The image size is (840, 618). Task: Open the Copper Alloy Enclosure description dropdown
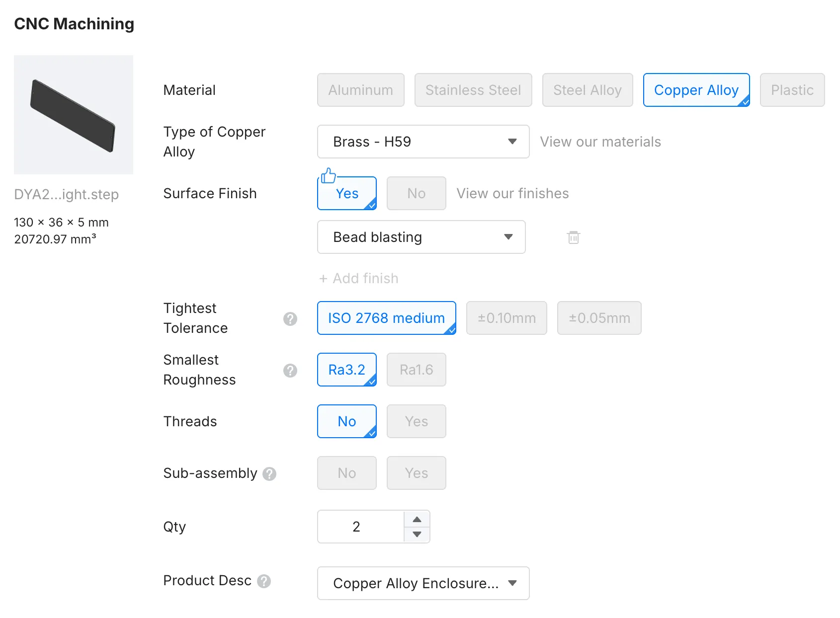pos(423,583)
